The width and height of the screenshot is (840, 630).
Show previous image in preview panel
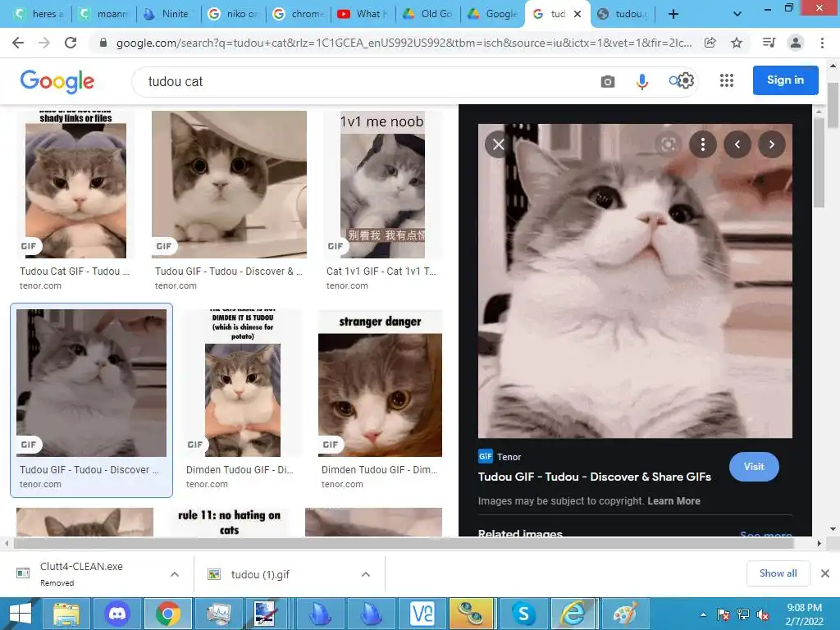(737, 144)
